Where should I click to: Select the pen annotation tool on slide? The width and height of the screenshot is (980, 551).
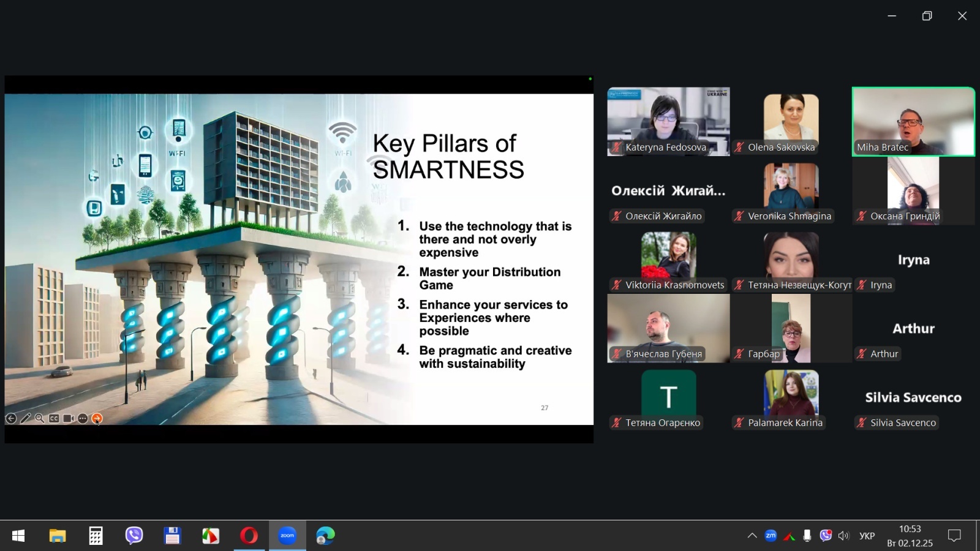pyautogui.click(x=25, y=419)
